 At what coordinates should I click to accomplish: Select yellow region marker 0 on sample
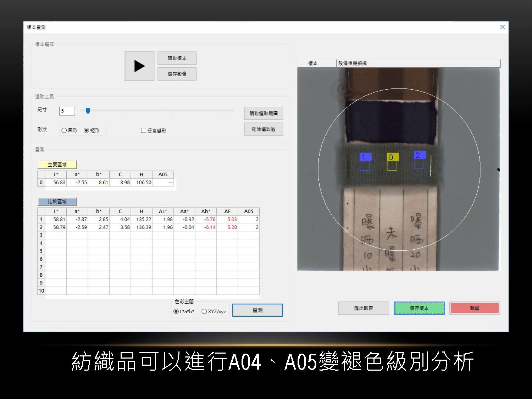[x=392, y=157]
